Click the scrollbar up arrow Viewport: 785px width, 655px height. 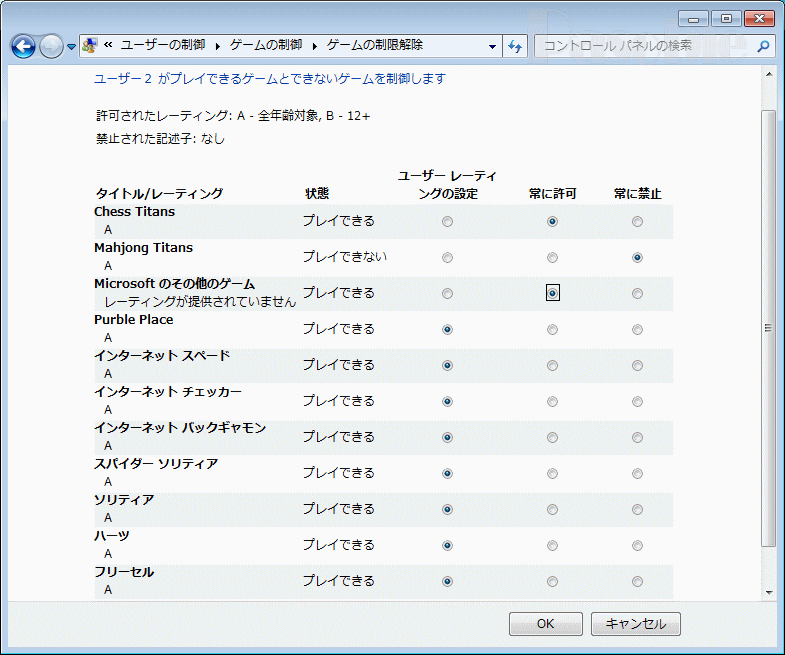pos(768,75)
